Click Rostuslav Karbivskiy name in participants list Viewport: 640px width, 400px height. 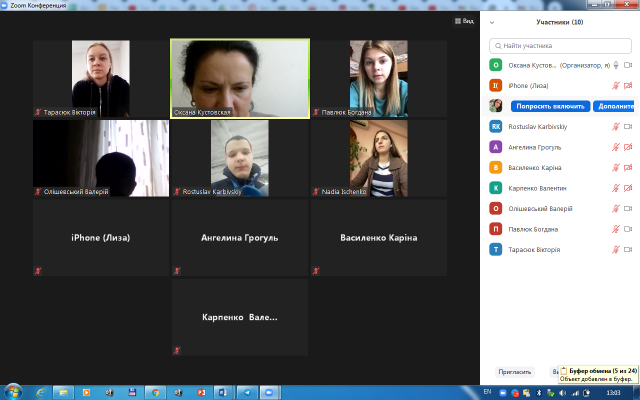coord(538,127)
